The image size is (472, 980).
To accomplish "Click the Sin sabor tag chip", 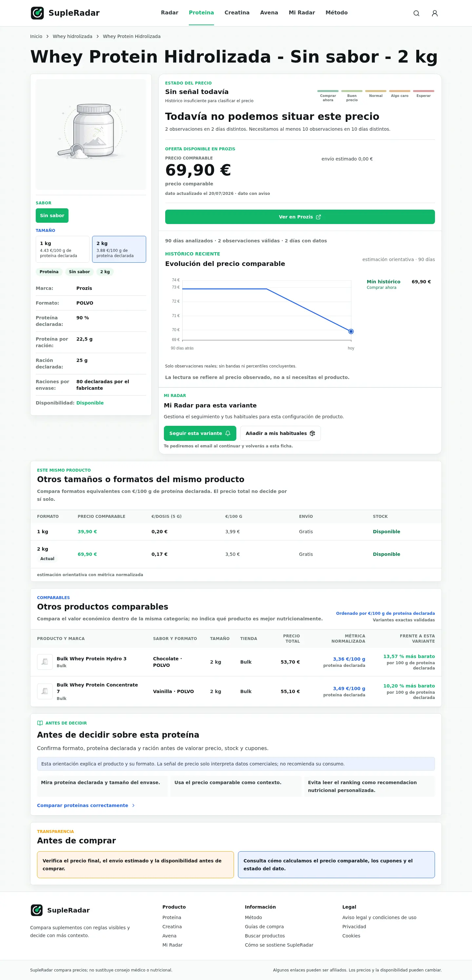I will 79,272.
